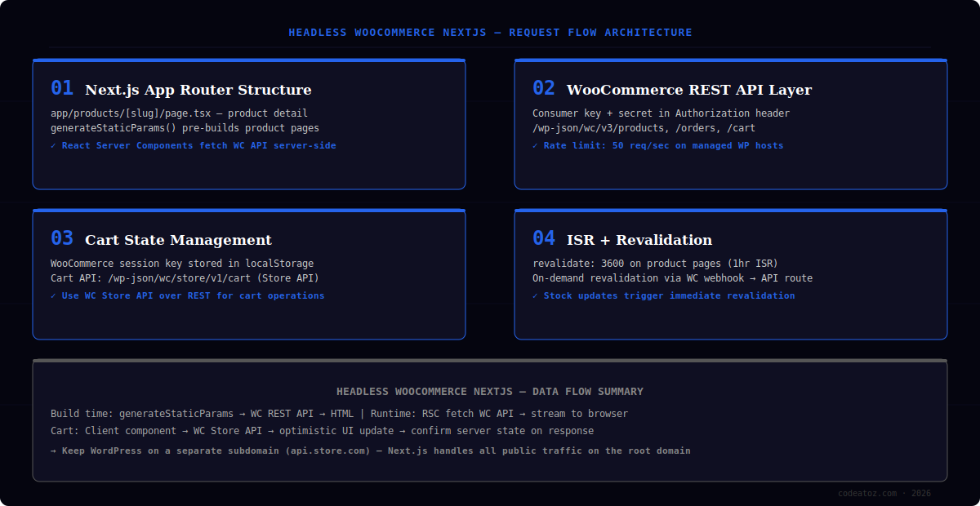The height and width of the screenshot is (506, 980).
Task: Click 'React Server Components fetch WC API server-side' note
Action: [194, 145]
